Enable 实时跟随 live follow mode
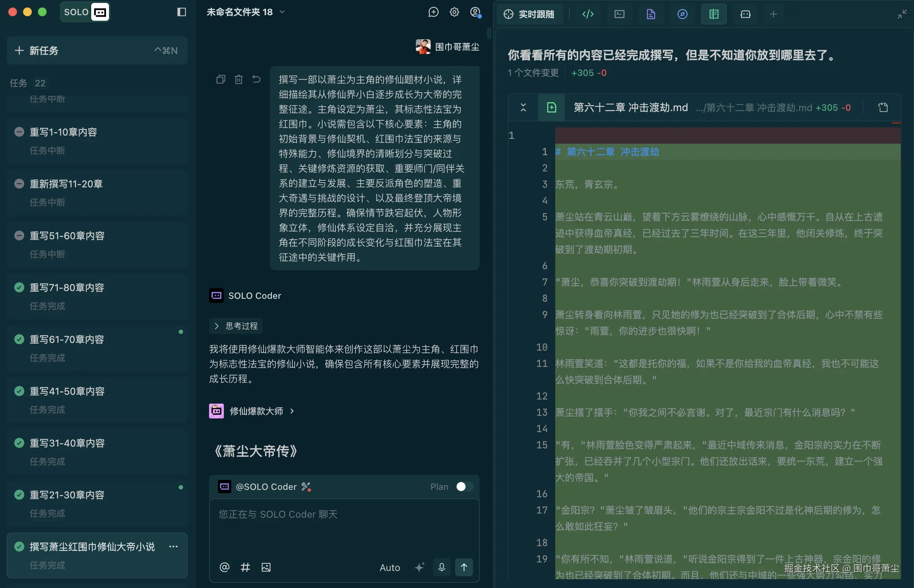 click(530, 14)
